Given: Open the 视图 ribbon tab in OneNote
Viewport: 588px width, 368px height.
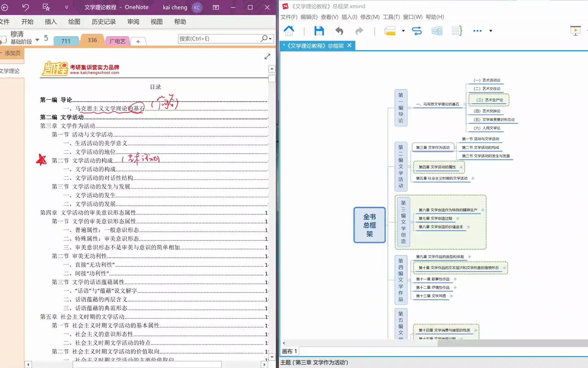Looking at the screenshot, I should click(x=157, y=22).
